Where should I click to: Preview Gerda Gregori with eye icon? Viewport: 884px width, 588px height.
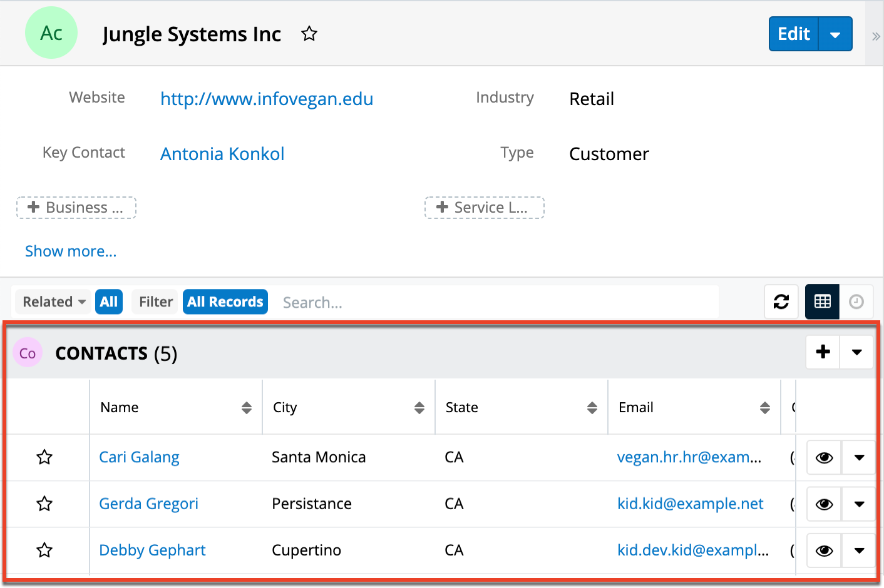tap(824, 504)
